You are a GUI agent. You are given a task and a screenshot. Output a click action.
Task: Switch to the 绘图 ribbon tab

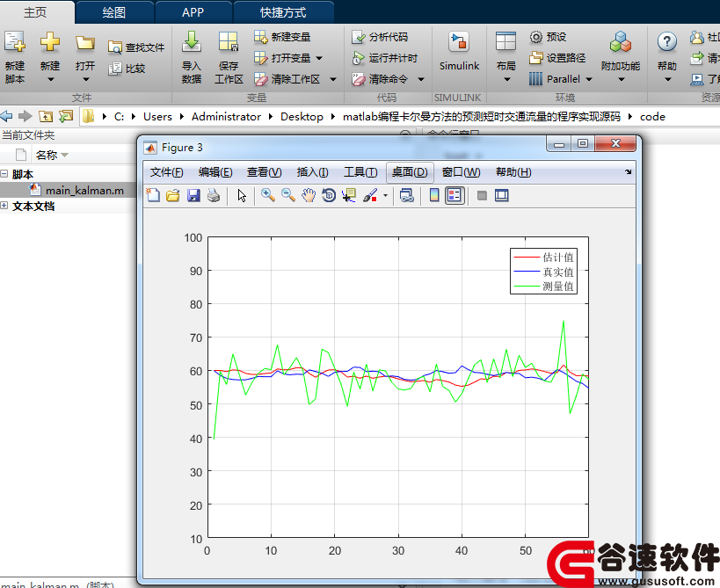tap(114, 12)
